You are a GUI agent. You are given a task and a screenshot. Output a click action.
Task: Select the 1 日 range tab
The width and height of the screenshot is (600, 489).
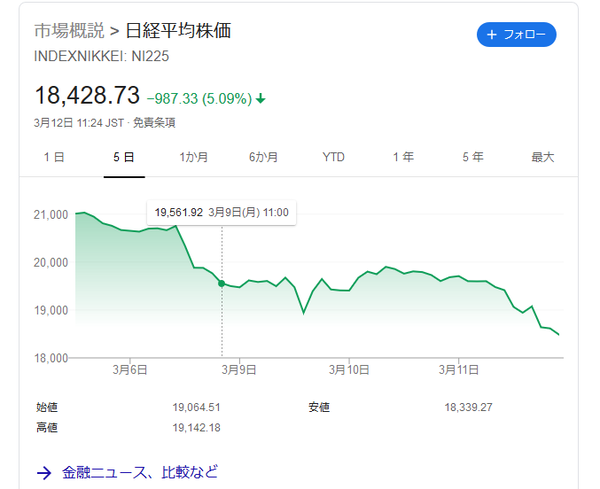(x=54, y=157)
